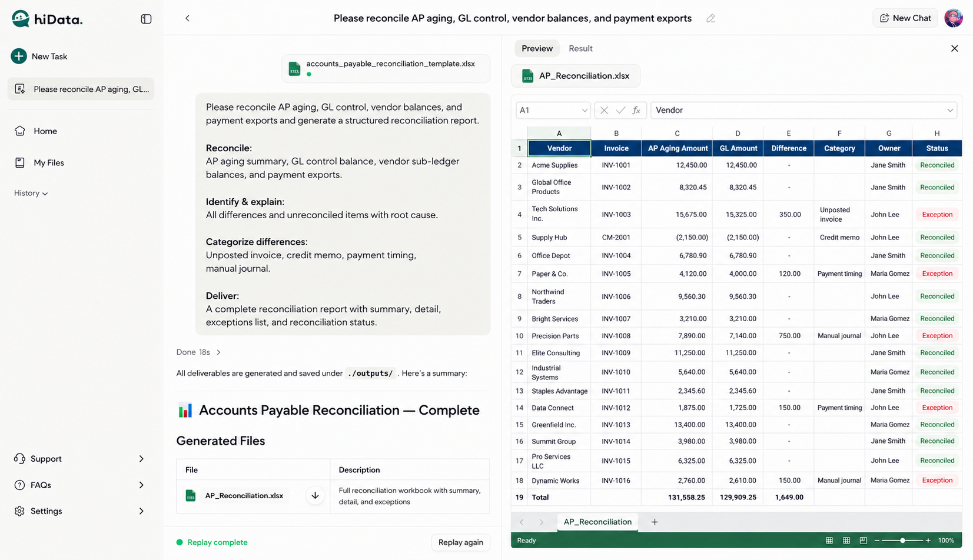Open the attached accounts_payable_reconciliation_template.xlsx file
973x560 pixels.
(386, 68)
